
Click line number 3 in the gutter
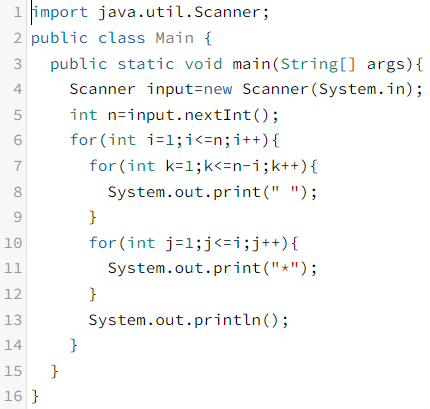tap(18, 64)
